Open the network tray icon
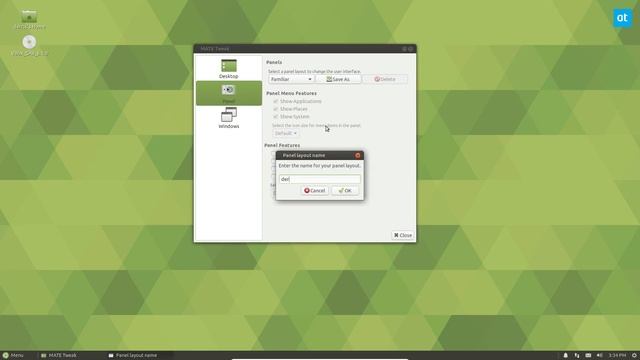 tap(577, 356)
